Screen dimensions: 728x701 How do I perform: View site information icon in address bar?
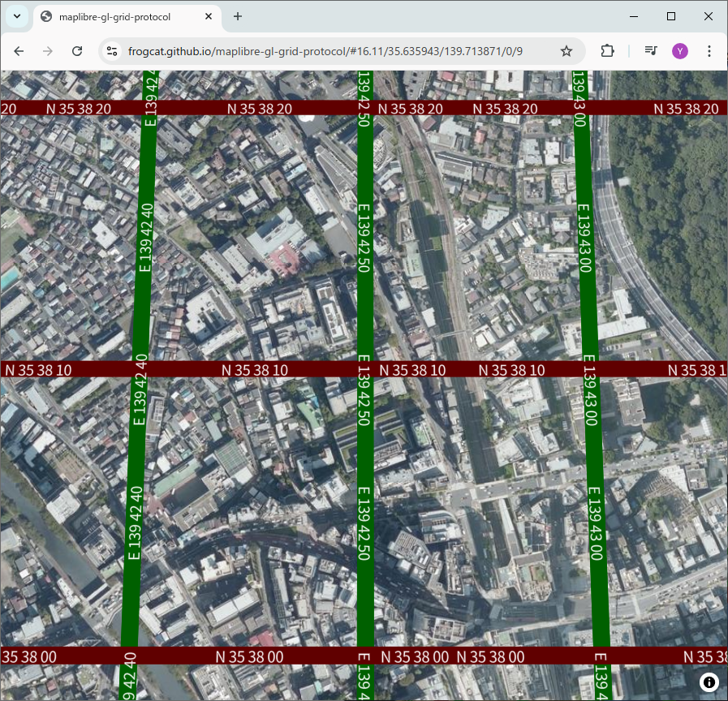112,51
